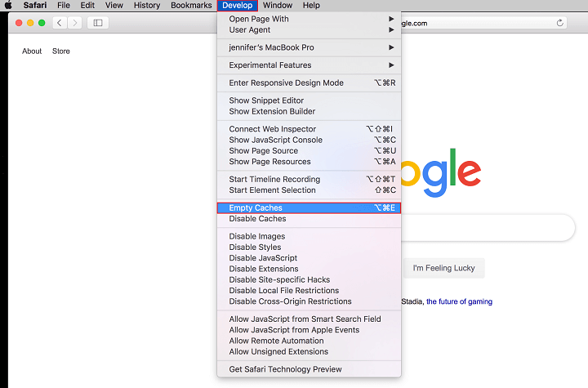Reload the page using the refresh icon

559,23
